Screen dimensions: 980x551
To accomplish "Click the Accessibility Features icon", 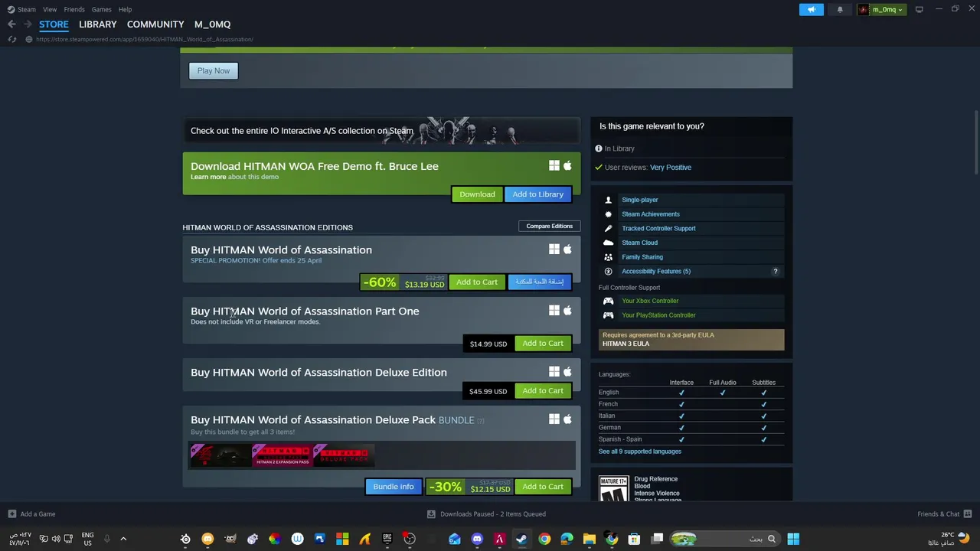I will 608,271.
